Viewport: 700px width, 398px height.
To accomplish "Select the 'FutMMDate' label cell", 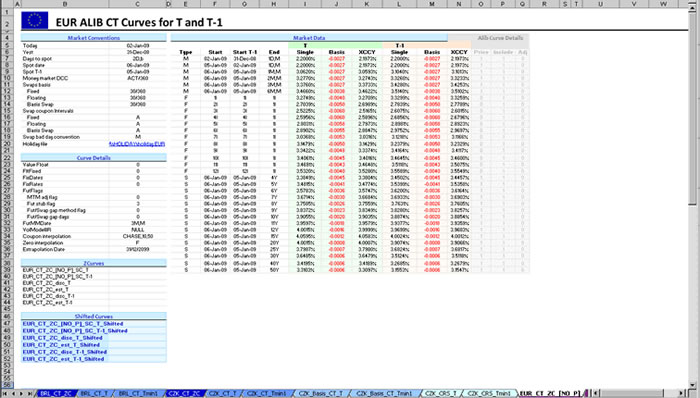I will (x=65, y=223).
